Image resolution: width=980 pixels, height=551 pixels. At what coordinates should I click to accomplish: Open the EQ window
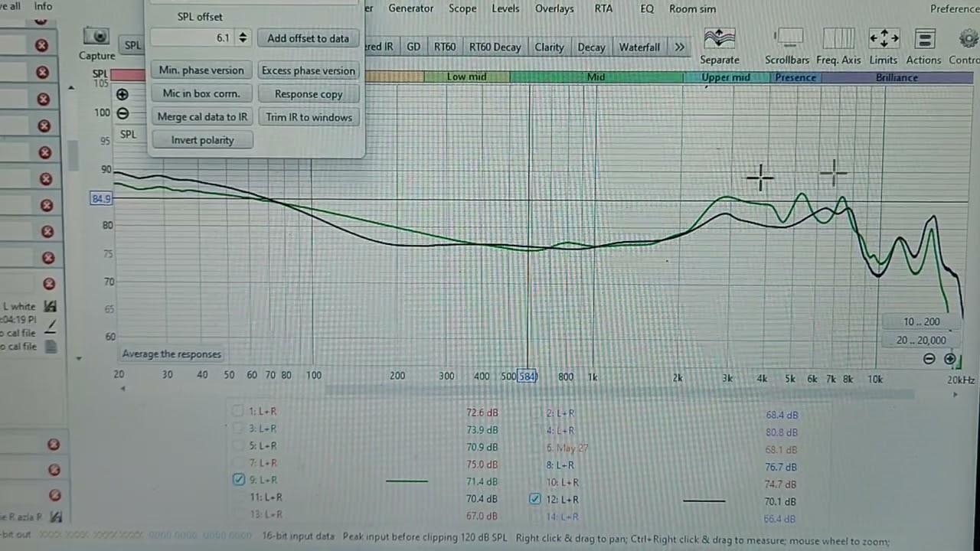[x=647, y=8]
